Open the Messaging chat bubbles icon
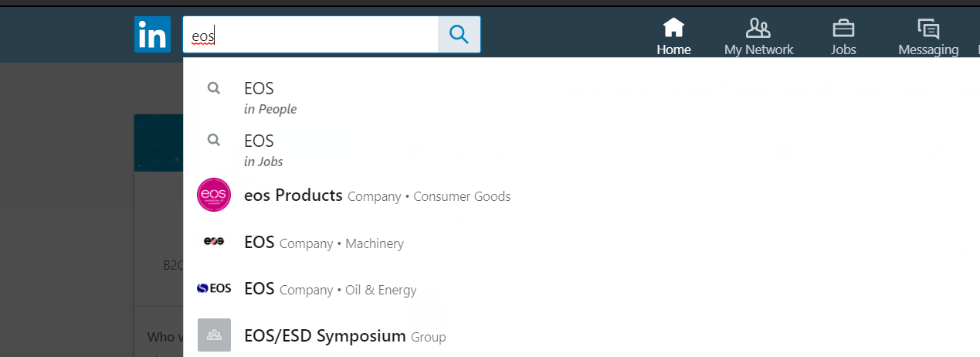This screenshot has width=980, height=357. point(927,29)
